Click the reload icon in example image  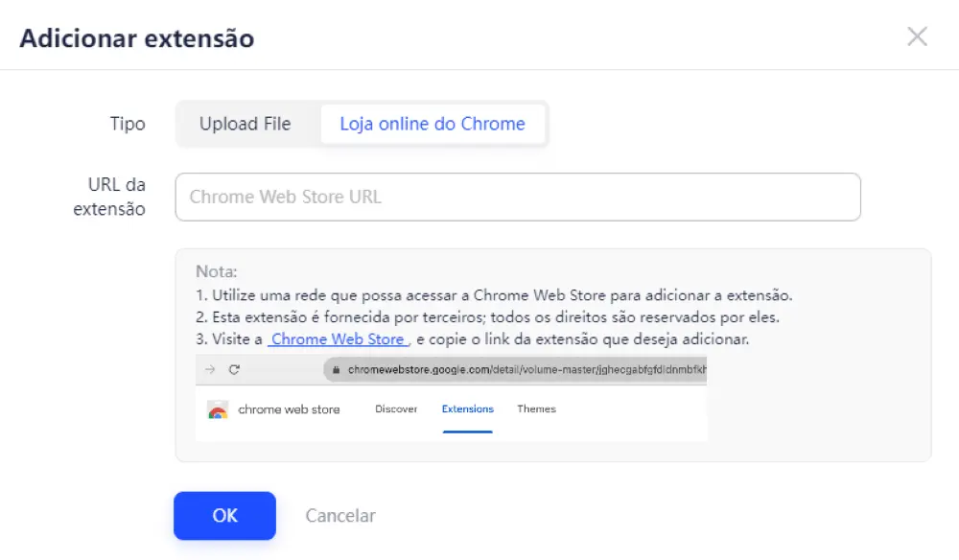234,369
